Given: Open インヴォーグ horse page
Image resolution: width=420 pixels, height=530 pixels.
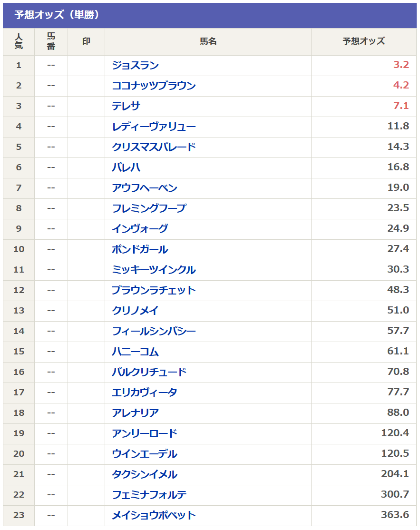Looking at the screenshot, I should click(140, 229).
